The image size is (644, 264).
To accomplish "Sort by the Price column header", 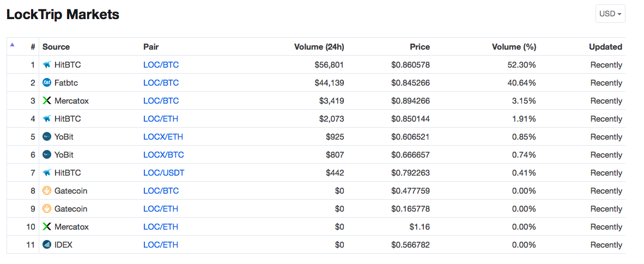I will pyautogui.click(x=420, y=47).
